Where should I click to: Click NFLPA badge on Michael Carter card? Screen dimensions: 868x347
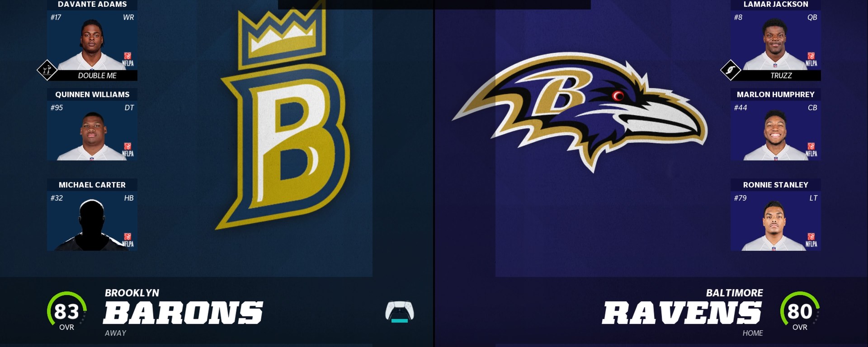[128, 240]
